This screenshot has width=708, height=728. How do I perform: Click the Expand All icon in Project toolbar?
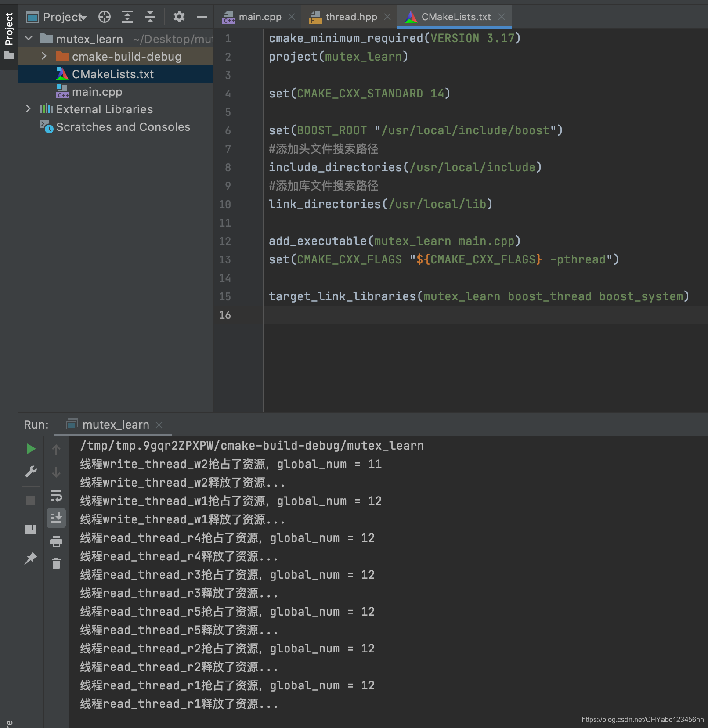pyautogui.click(x=127, y=17)
